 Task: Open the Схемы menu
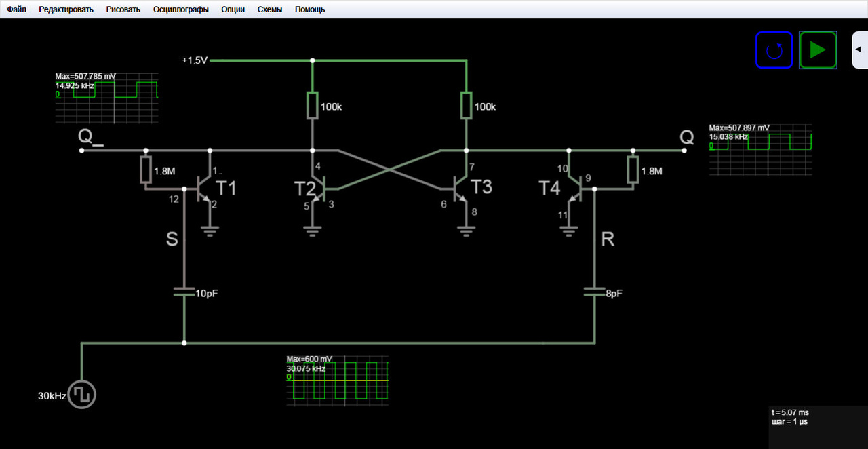(270, 9)
